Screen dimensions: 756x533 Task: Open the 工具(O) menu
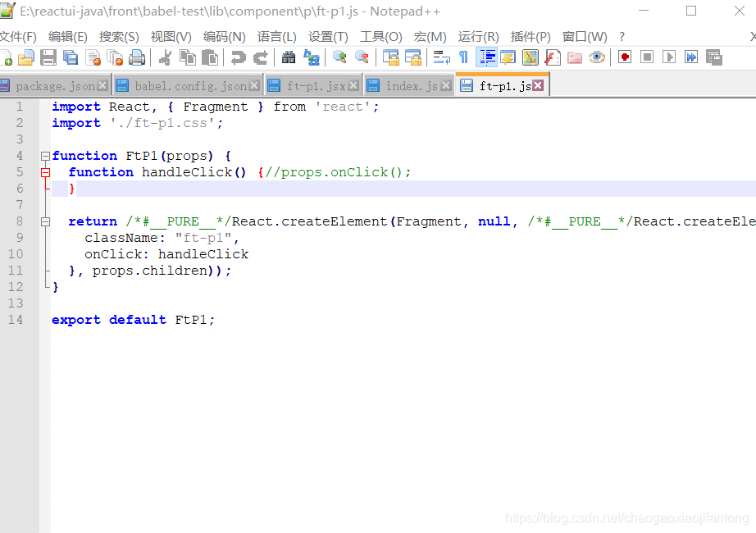point(381,37)
